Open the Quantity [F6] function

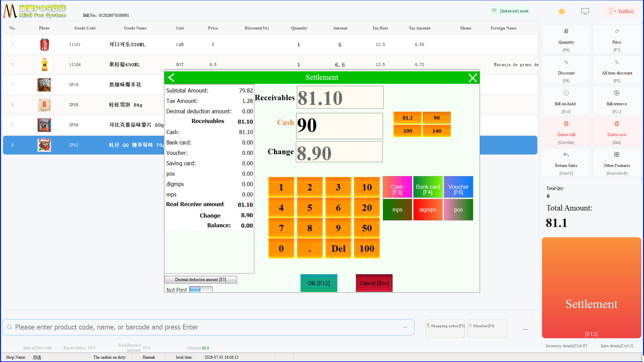coord(566,39)
